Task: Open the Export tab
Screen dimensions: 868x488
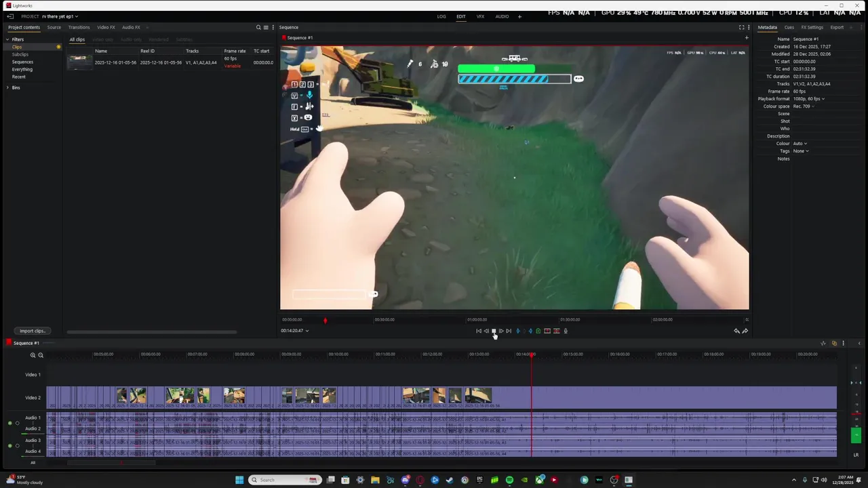Action: point(837,27)
